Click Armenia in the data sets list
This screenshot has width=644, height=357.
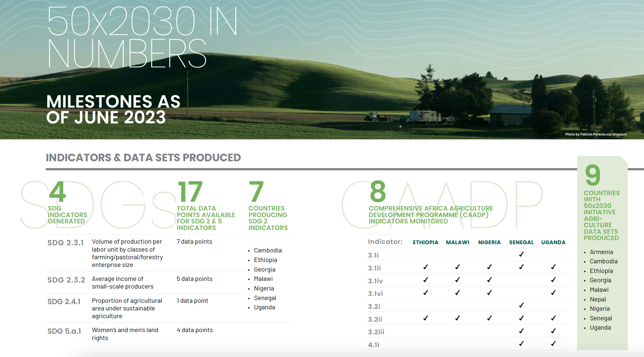point(601,252)
